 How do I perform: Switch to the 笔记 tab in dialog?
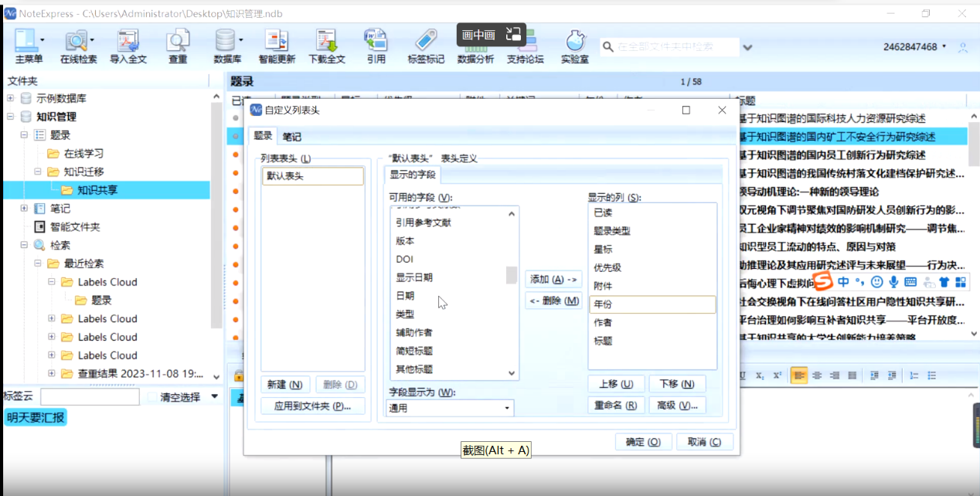[x=291, y=137]
